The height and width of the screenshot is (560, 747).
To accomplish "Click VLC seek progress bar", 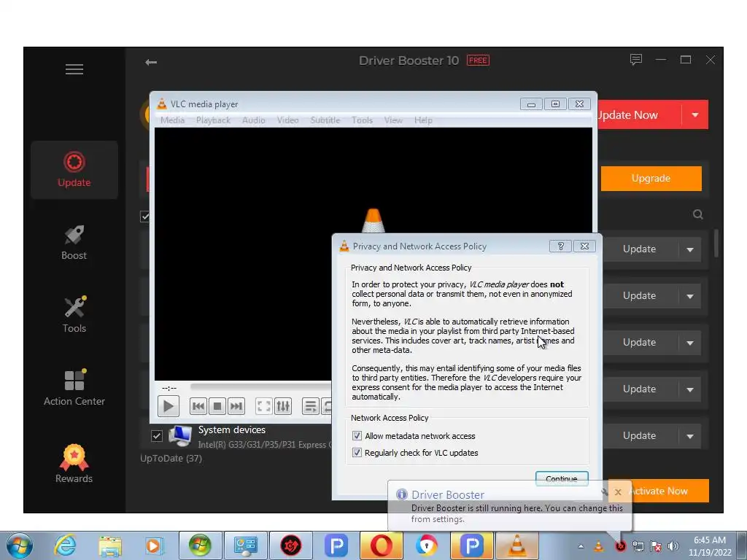I will 261,386.
